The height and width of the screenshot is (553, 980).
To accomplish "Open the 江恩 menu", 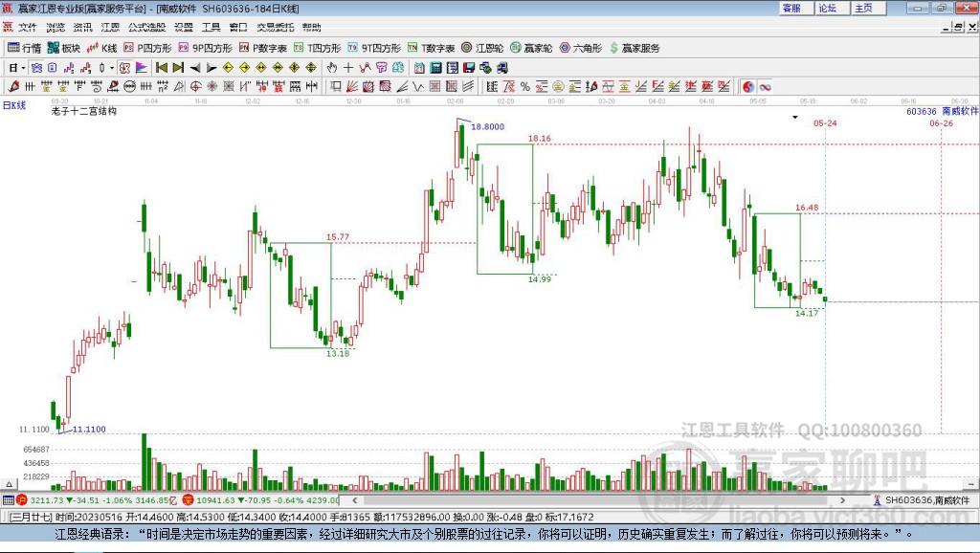I will coord(110,27).
